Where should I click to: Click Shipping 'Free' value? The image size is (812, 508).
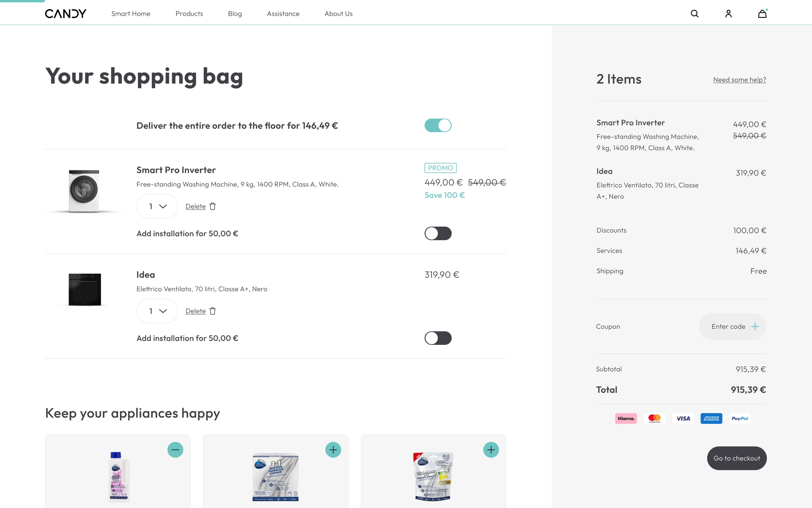point(758,271)
